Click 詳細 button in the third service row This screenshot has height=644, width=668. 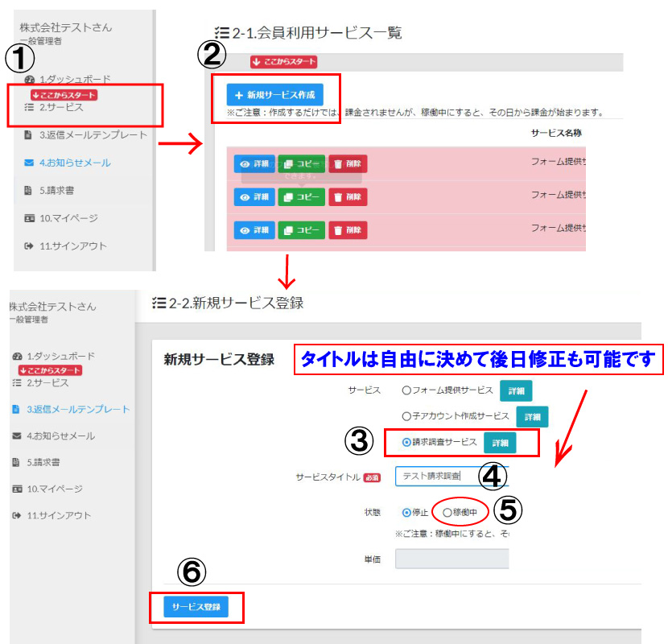tap(254, 230)
